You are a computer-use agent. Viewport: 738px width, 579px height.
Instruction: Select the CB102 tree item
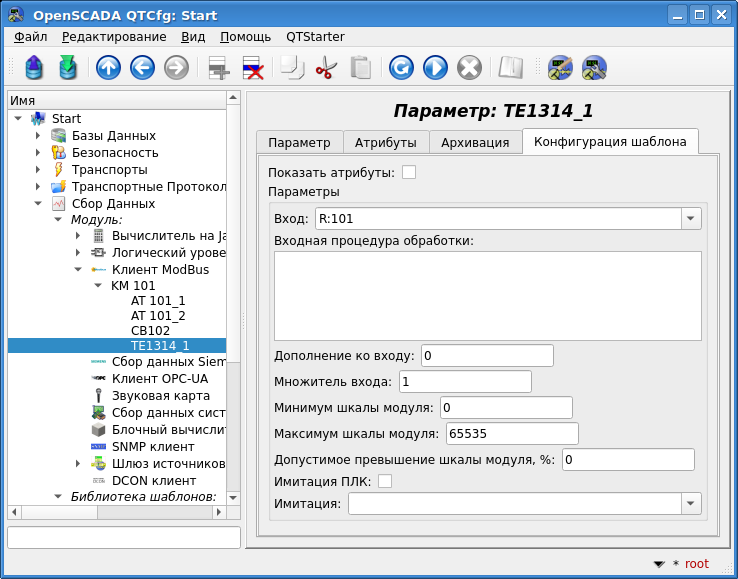click(x=150, y=330)
